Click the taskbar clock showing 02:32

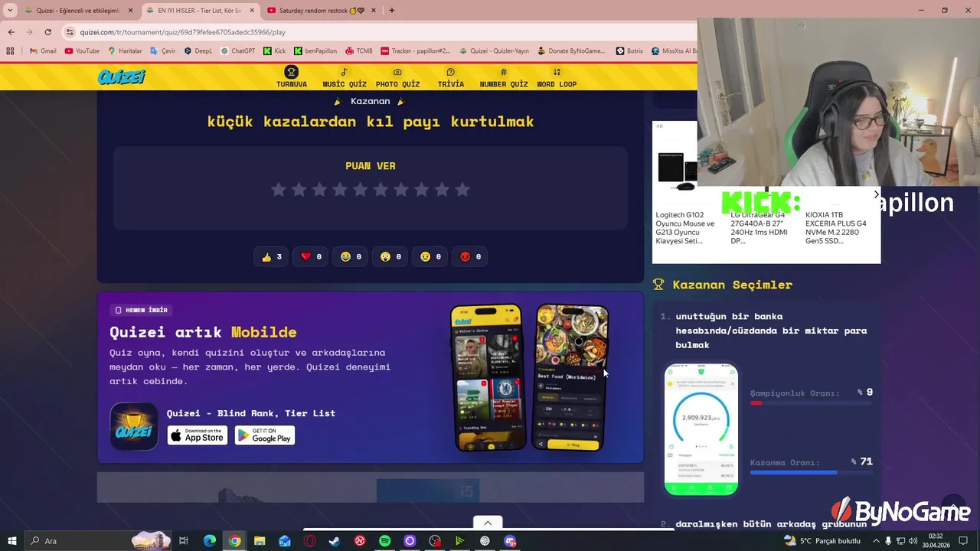pos(936,541)
